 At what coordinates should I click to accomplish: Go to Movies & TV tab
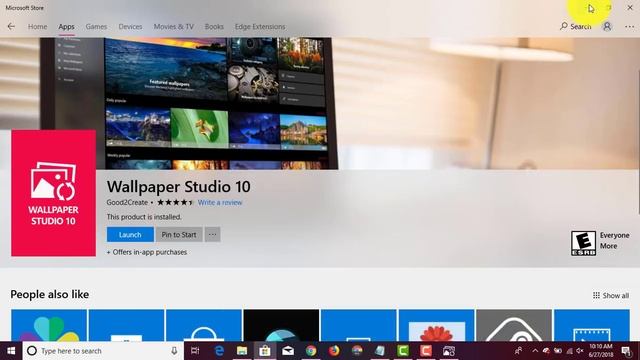(173, 27)
